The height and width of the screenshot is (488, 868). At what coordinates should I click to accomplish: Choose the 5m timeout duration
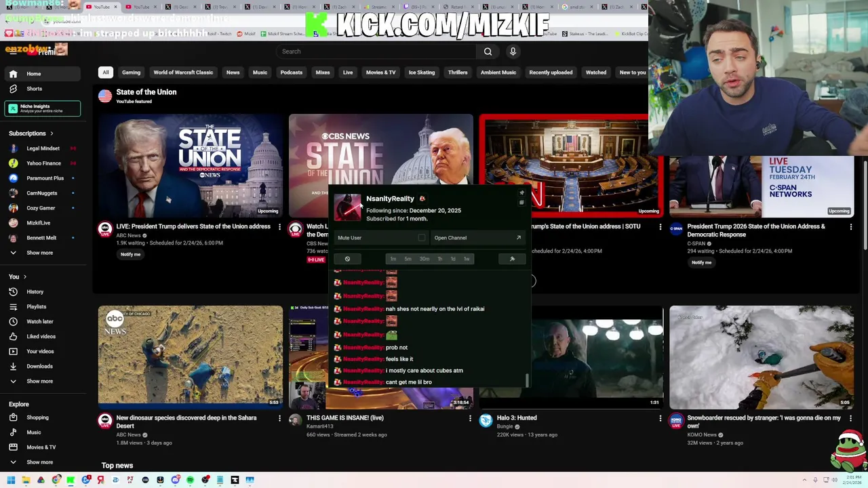pyautogui.click(x=408, y=259)
